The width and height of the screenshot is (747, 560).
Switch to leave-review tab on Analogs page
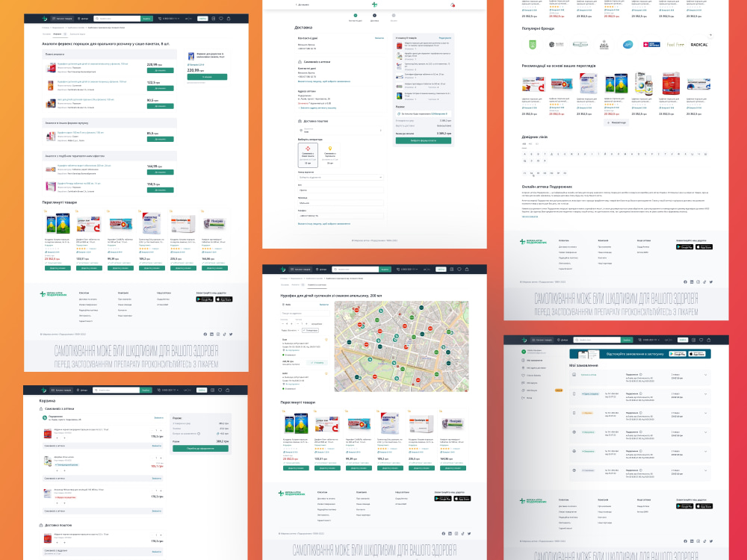[x=78, y=34]
